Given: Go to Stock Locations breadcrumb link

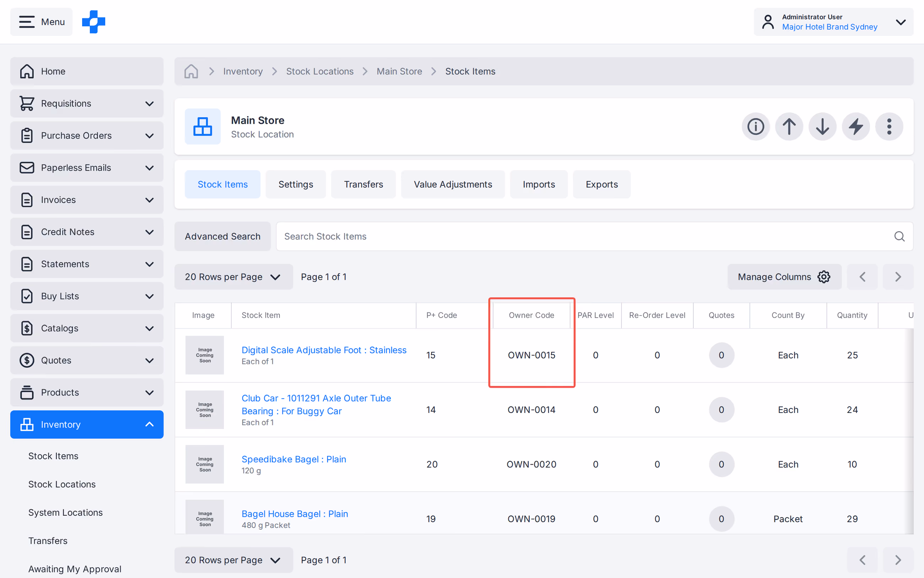Looking at the screenshot, I should (319, 71).
